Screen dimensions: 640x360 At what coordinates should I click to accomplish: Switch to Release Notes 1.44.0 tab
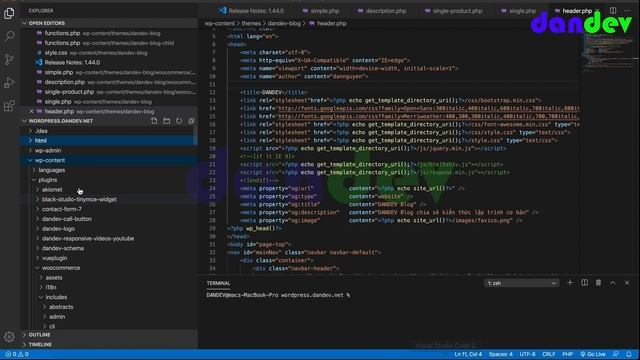click(x=251, y=11)
